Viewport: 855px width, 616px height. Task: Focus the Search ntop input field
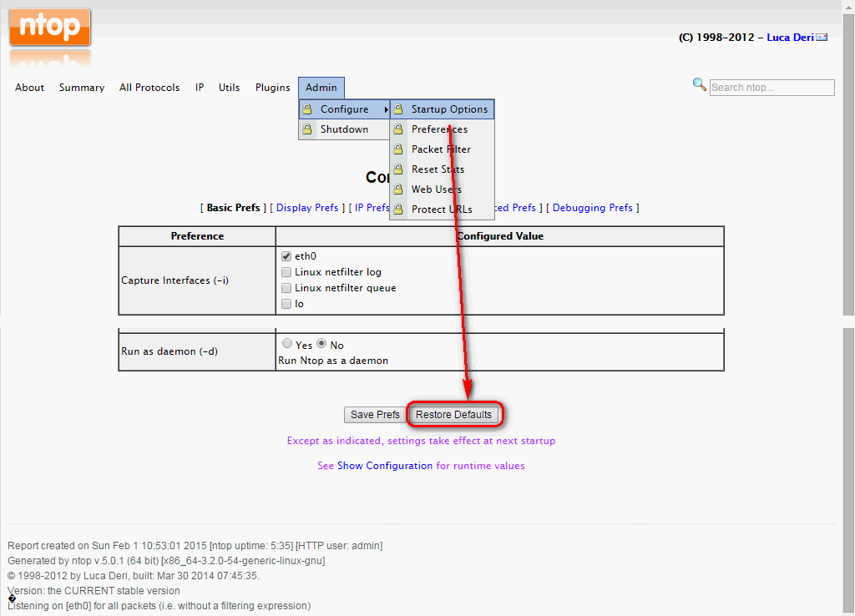(772, 87)
